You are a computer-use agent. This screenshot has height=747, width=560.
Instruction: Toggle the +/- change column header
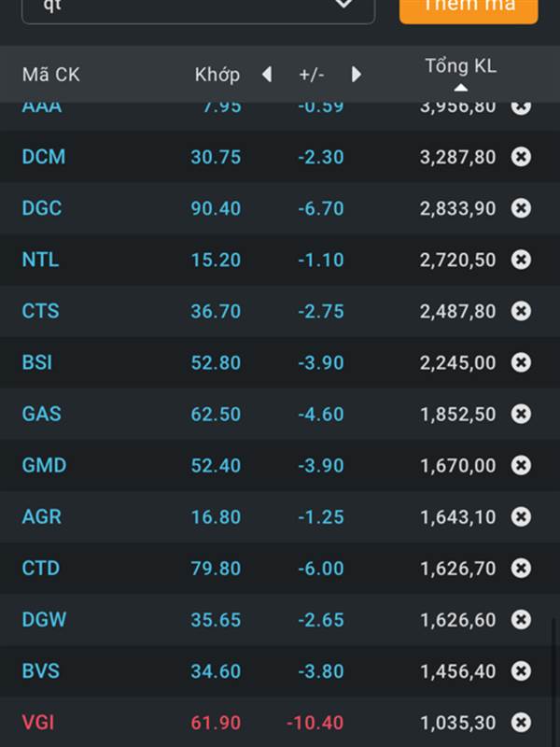312,75
